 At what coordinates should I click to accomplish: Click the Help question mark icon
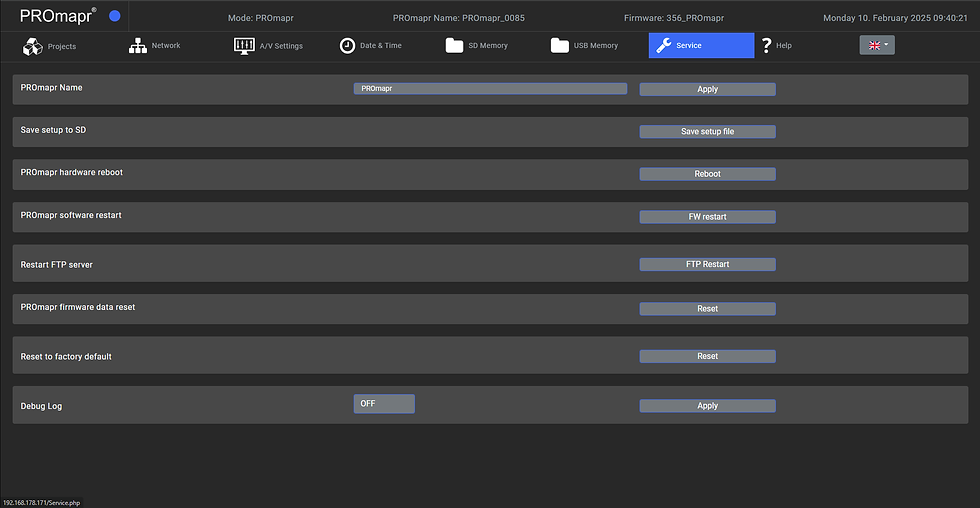point(766,45)
